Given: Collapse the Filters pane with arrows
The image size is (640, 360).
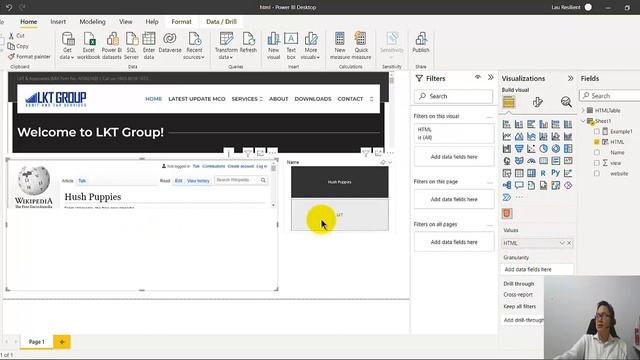Looking at the screenshot, I should click(x=491, y=78).
